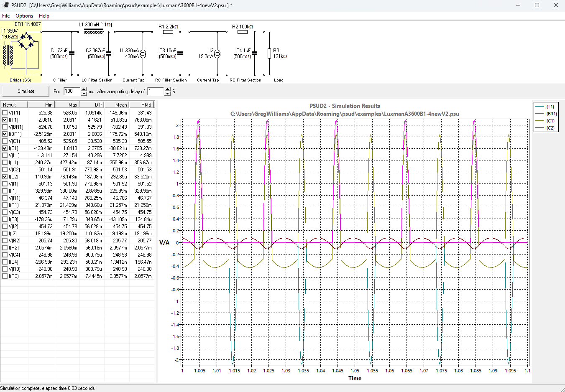Viewport: 565px width, 392px height.
Task: Select the I1 330mA current source symbol
Action: (x=143, y=53)
